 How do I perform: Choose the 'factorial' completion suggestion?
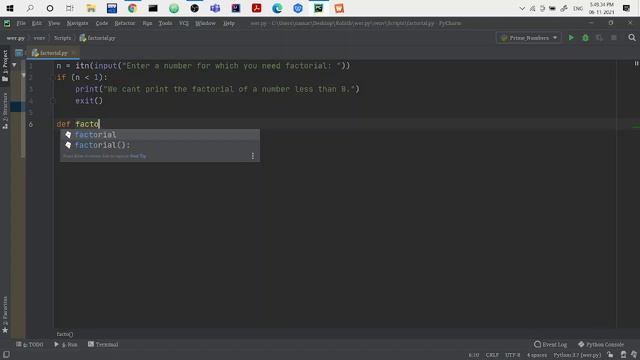click(160, 134)
